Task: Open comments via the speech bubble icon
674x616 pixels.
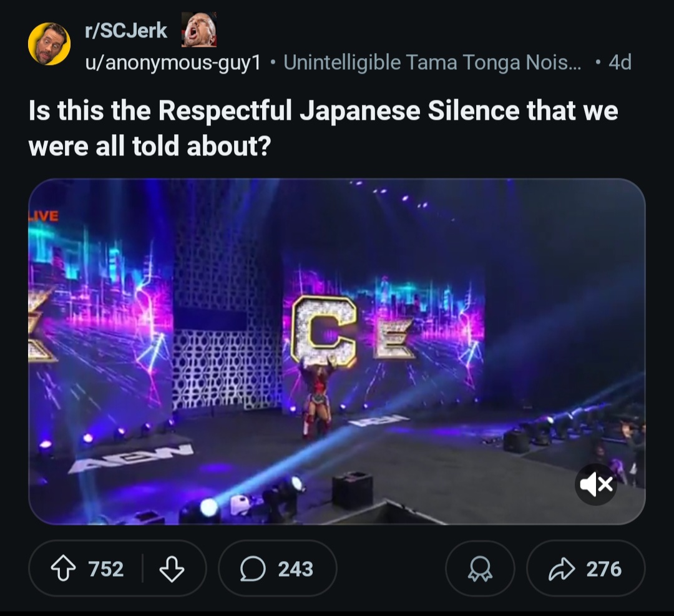Action: point(252,569)
